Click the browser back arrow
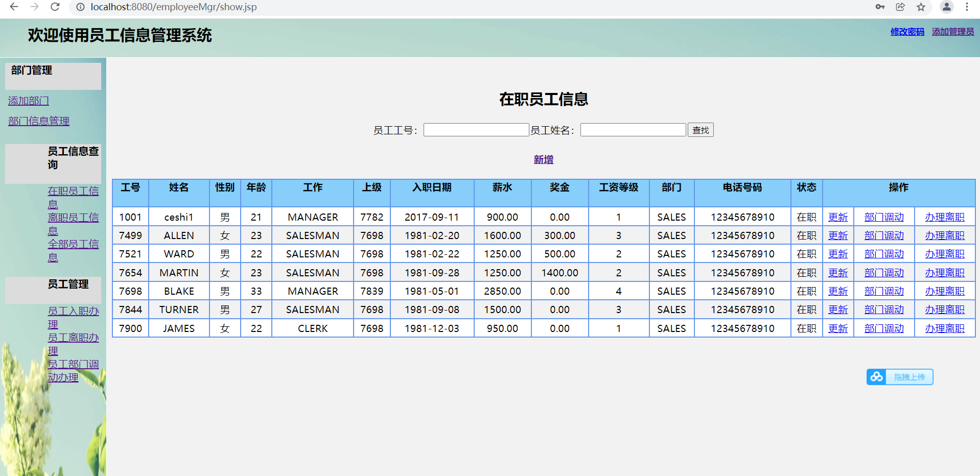 (14, 7)
